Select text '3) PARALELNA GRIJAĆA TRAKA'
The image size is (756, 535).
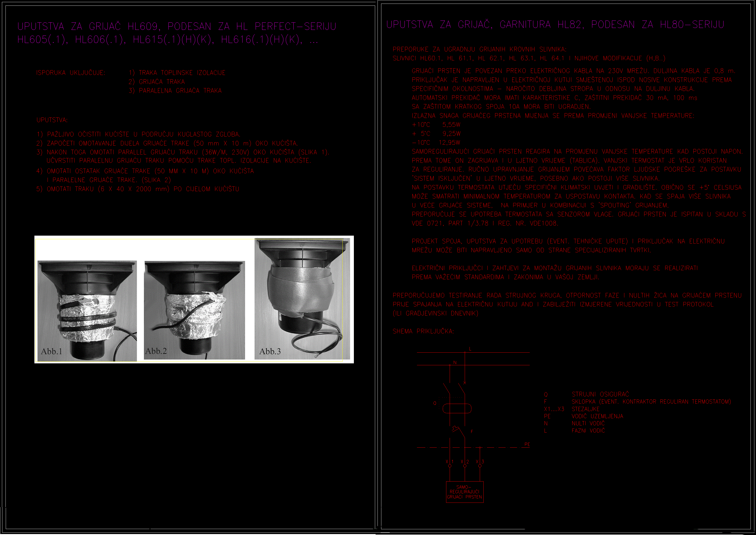pyautogui.click(x=175, y=90)
